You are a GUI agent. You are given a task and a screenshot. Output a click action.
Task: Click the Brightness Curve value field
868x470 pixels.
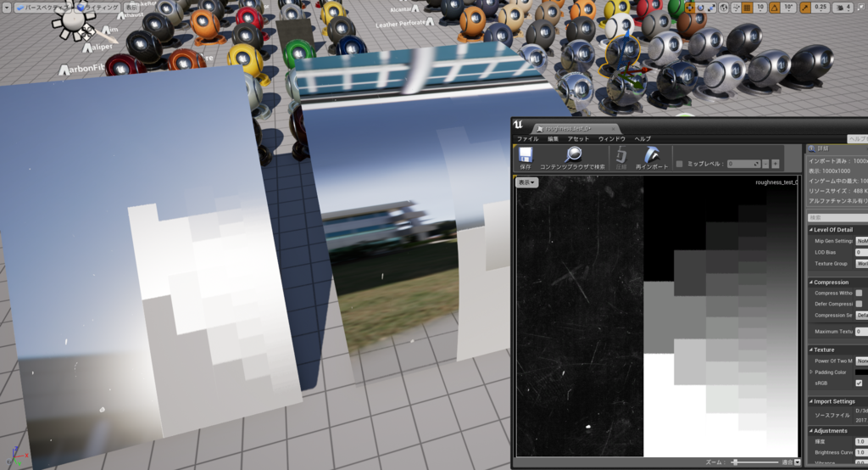tap(862, 452)
